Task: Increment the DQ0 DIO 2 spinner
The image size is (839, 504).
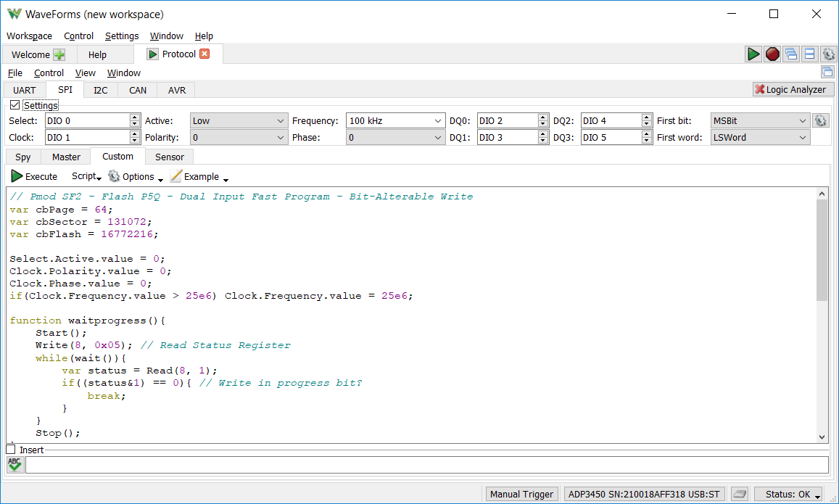Action: click(542, 117)
